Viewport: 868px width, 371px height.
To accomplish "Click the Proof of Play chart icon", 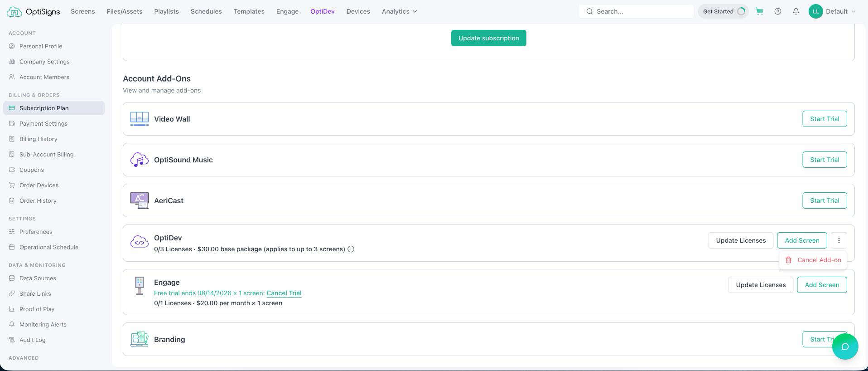I will click(12, 309).
